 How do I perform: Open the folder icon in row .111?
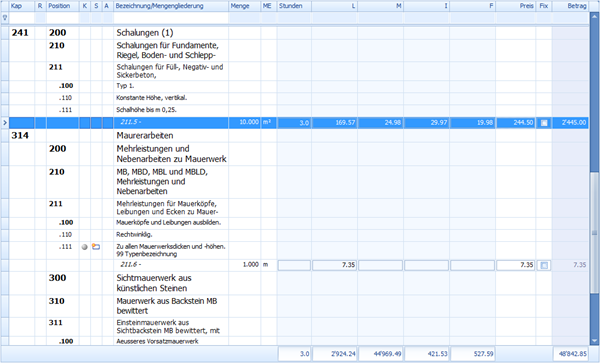[96, 247]
